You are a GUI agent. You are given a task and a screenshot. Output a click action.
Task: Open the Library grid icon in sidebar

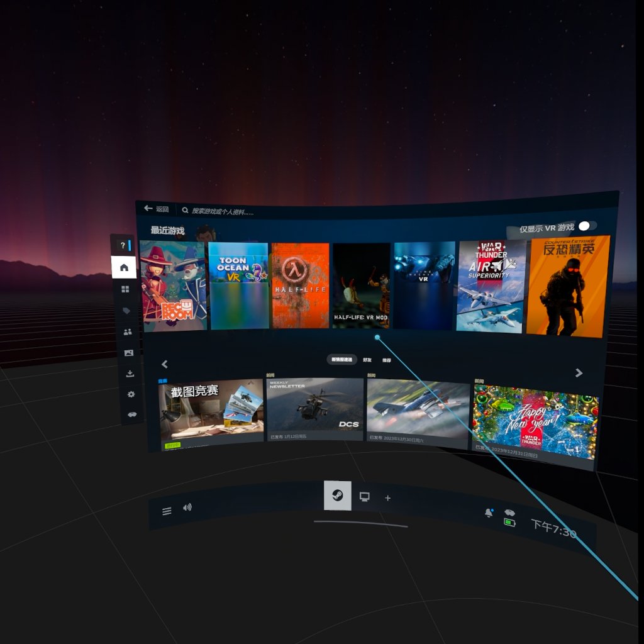[x=125, y=289]
